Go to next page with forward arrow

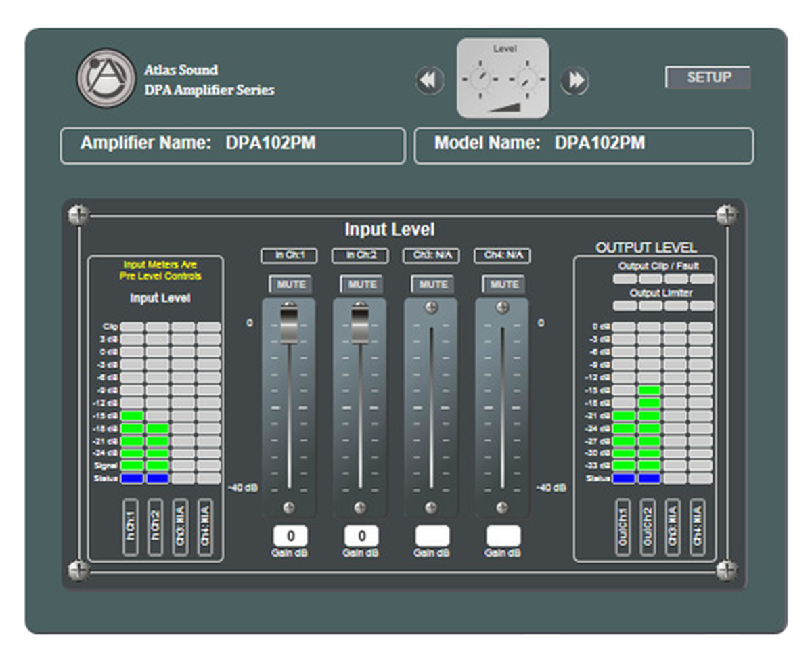pyautogui.click(x=574, y=81)
